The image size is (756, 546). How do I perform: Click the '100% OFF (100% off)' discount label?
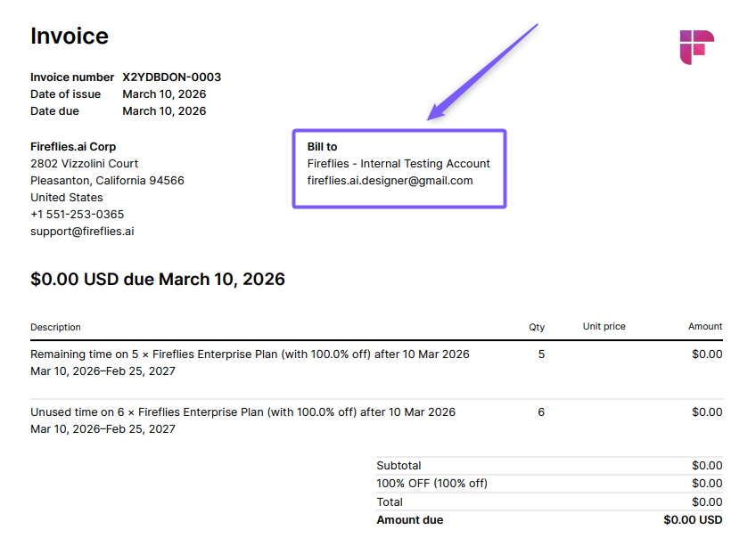point(432,484)
